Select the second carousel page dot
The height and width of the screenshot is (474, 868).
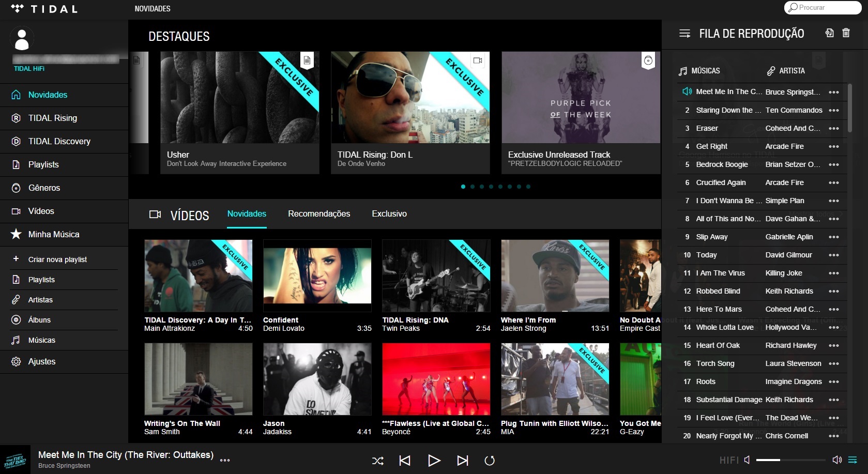(x=473, y=187)
